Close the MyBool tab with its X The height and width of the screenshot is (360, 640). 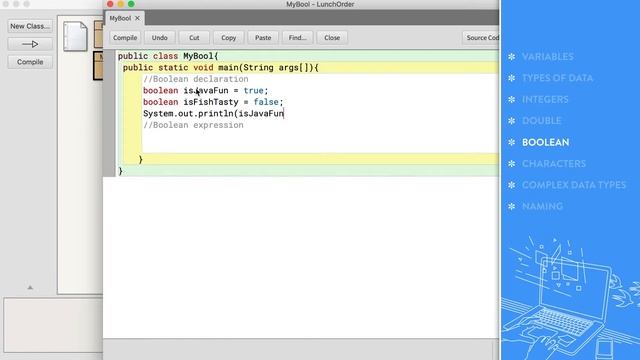click(x=137, y=18)
